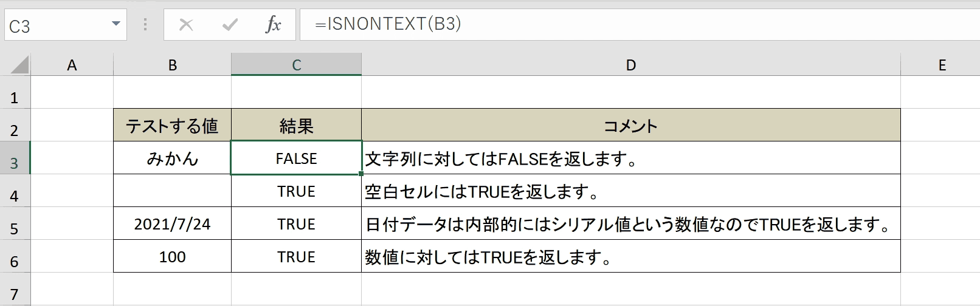
Task: Select cell with date 2021/7/24
Action: [x=172, y=224]
